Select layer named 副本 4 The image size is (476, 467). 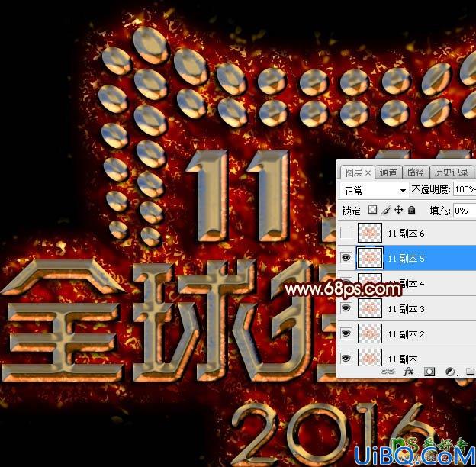click(412, 284)
